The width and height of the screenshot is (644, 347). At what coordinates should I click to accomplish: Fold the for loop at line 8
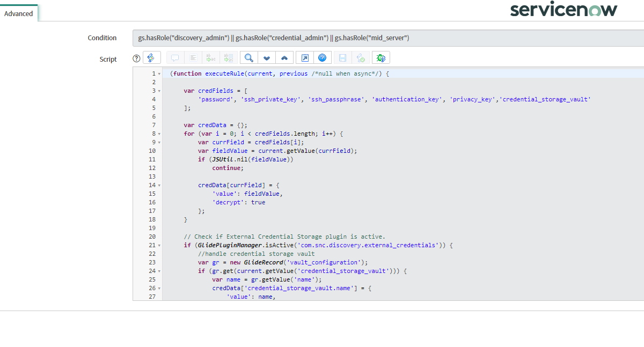coord(159,134)
